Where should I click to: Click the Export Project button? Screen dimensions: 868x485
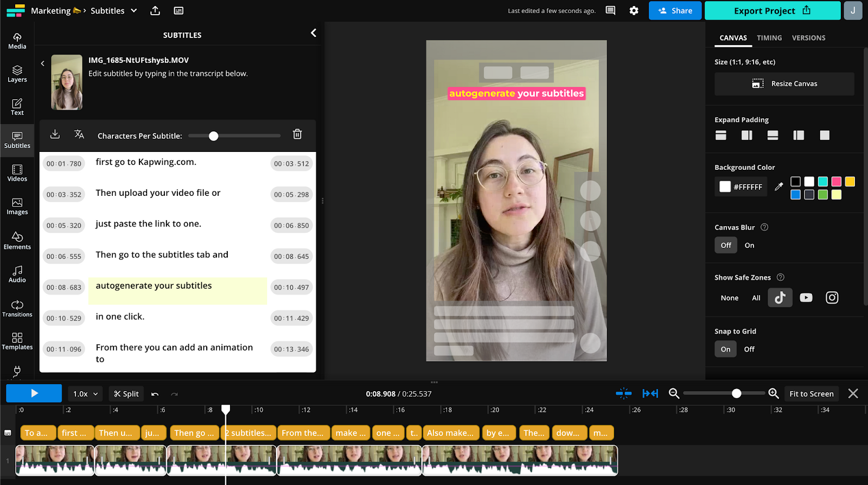click(x=772, y=11)
